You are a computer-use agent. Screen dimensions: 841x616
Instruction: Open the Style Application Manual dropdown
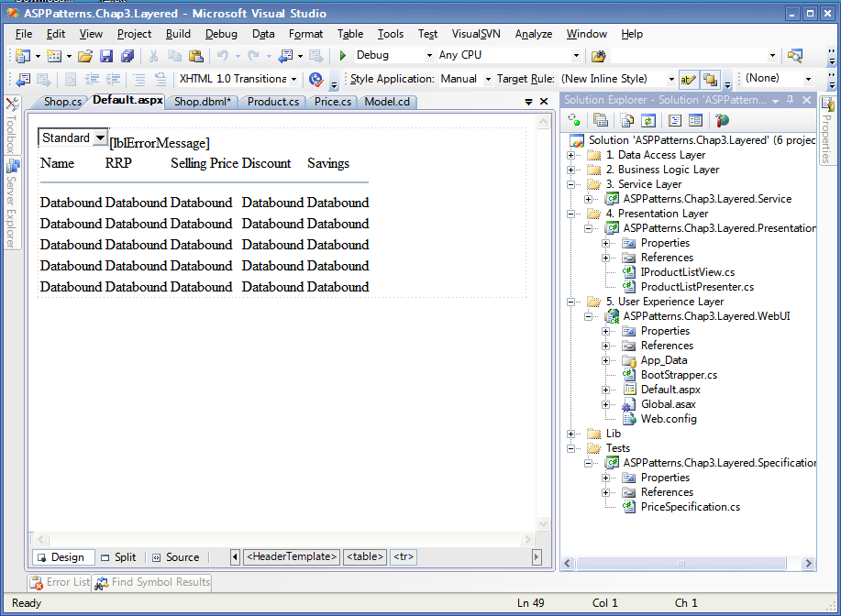tap(488, 79)
